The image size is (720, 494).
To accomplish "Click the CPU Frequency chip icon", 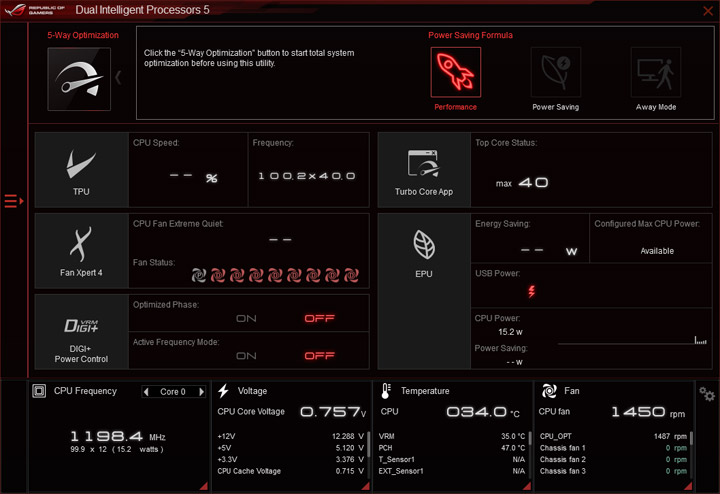I will point(39,391).
